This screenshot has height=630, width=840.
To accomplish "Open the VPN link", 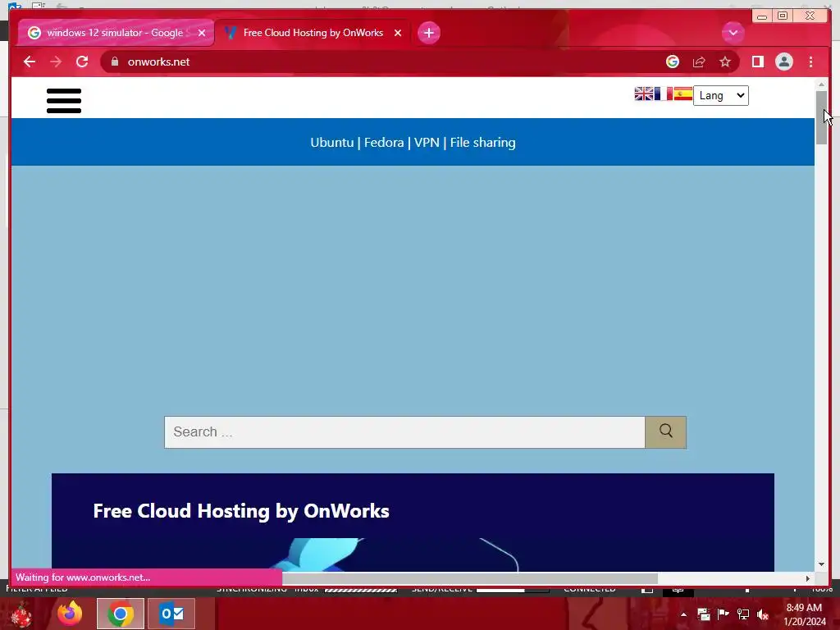I will pos(427,143).
